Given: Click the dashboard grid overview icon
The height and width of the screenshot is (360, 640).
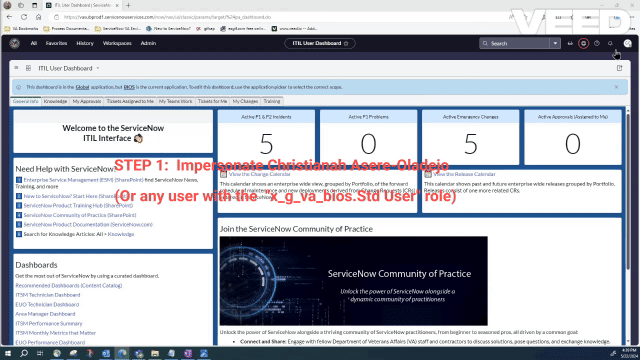Looking at the screenshot, I should click(x=29, y=68).
